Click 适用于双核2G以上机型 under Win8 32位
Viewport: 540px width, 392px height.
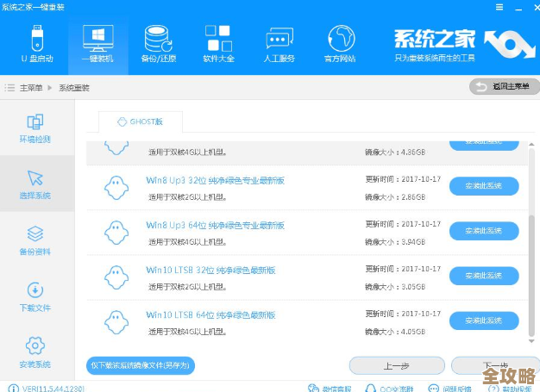pos(188,197)
